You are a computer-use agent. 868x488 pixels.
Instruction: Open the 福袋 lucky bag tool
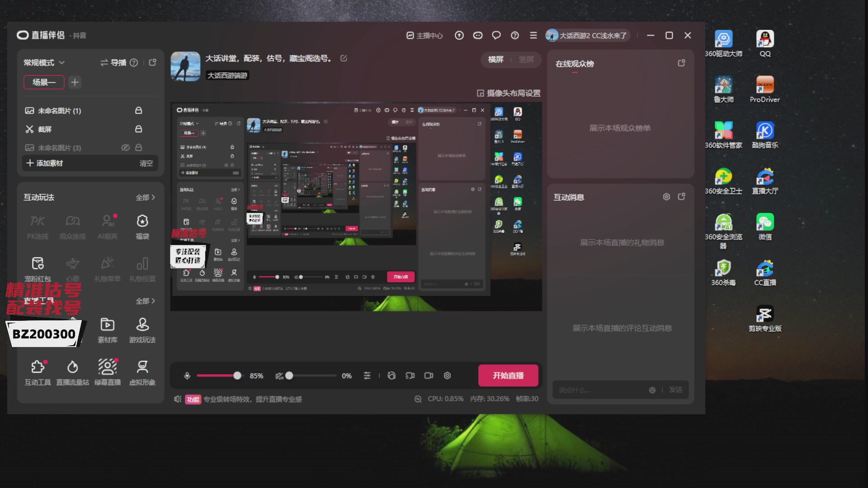pos(142,221)
